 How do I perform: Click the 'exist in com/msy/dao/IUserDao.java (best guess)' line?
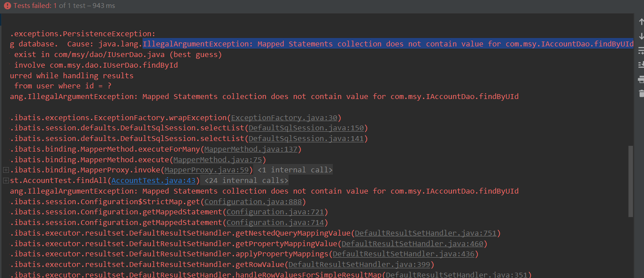[118, 55]
